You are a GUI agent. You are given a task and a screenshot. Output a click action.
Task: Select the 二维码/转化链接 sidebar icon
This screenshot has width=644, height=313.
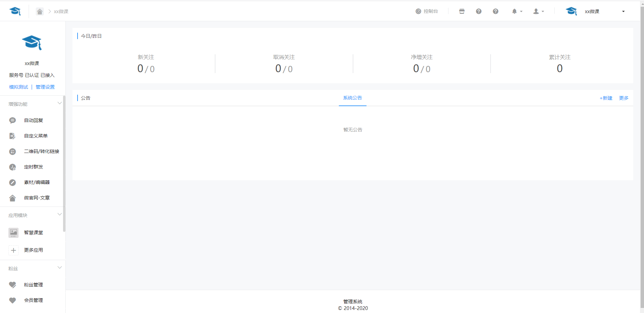[12, 152]
